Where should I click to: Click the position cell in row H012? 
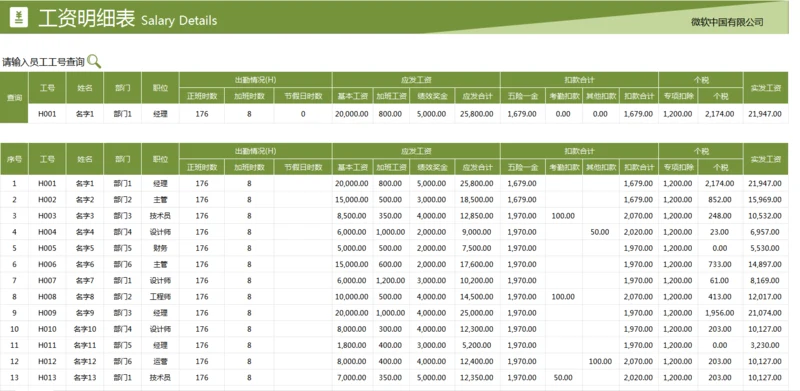pyautogui.click(x=161, y=361)
